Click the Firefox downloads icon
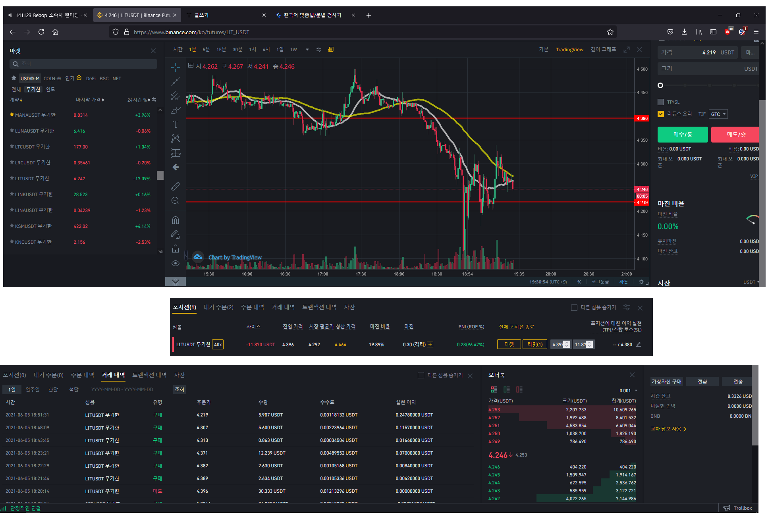Image resolution: width=768 pixels, height=532 pixels. (x=684, y=32)
